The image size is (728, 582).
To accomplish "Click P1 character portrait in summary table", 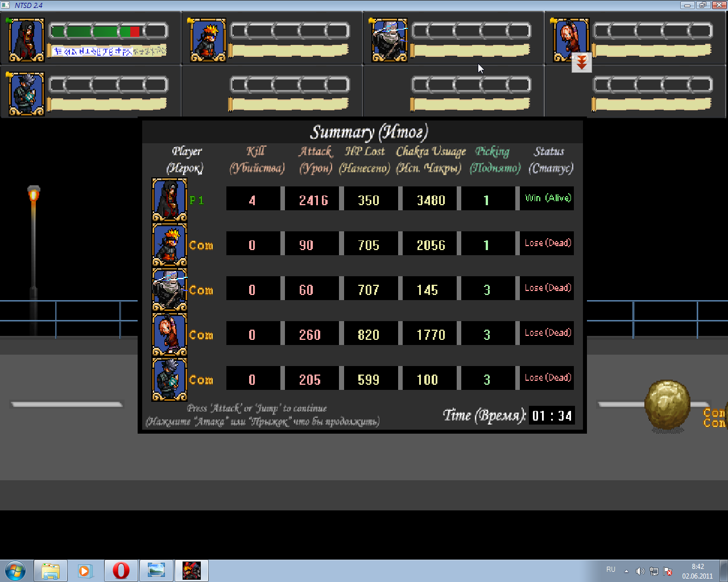I will pos(169,199).
